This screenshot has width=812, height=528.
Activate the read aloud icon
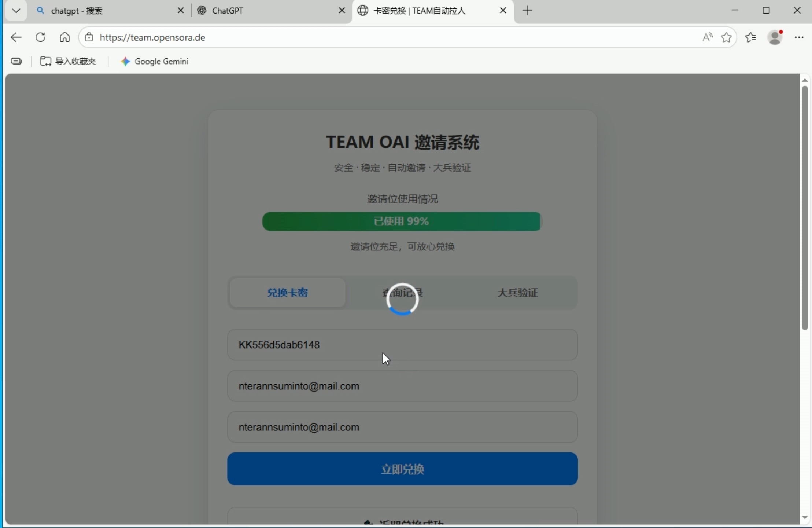tap(707, 37)
